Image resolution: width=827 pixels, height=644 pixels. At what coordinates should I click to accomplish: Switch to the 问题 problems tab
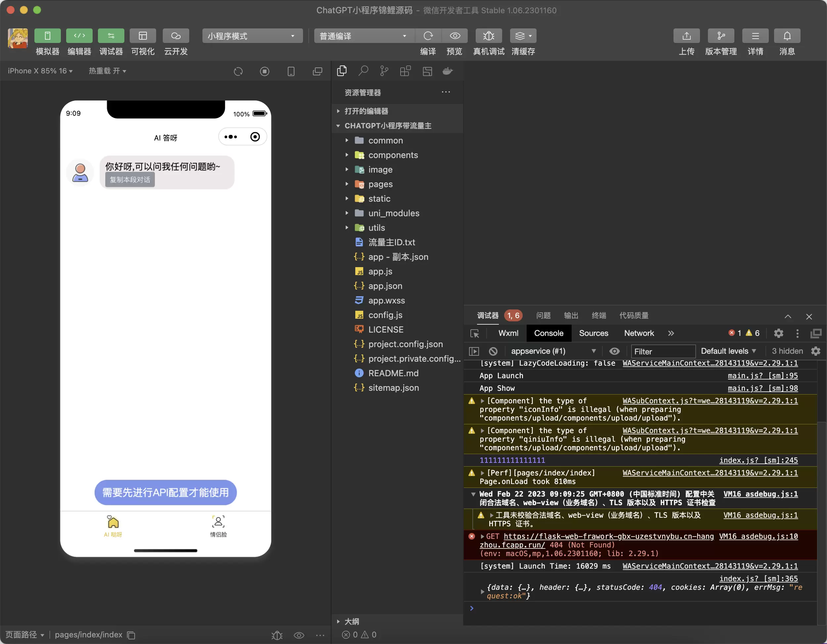click(544, 315)
